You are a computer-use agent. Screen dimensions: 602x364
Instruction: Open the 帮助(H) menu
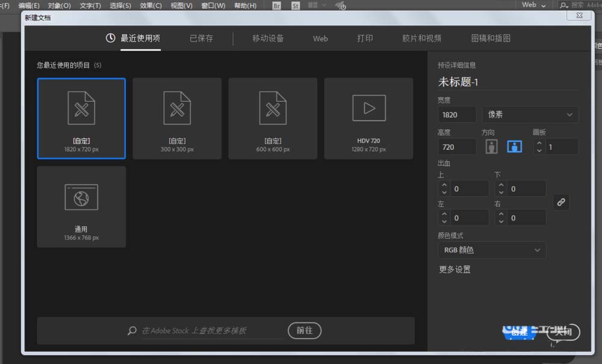pos(245,5)
